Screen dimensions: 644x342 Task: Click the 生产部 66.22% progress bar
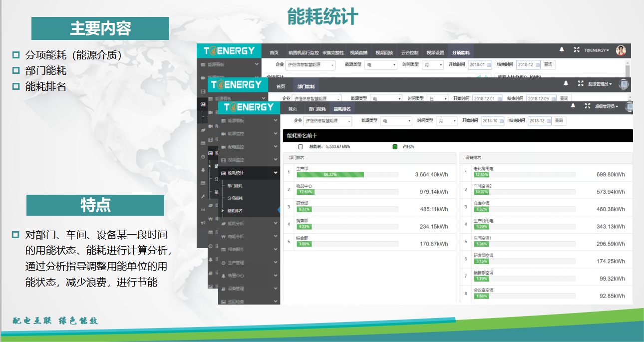click(x=330, y=175)
